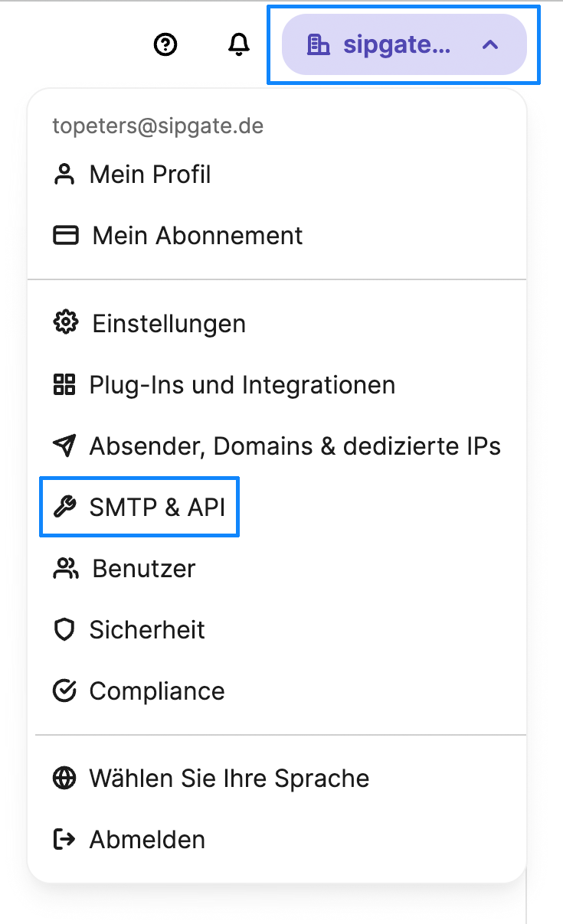Click the Einstellungen gear icon
Image resolution: width=563 pixels, height=924 pixels.
pos(67,322)
